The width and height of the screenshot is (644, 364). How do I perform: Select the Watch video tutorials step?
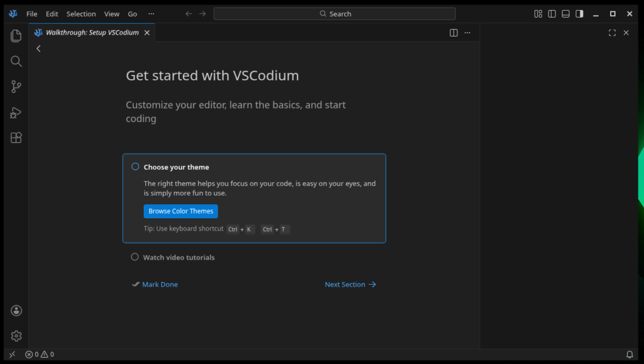pos(179,257)
